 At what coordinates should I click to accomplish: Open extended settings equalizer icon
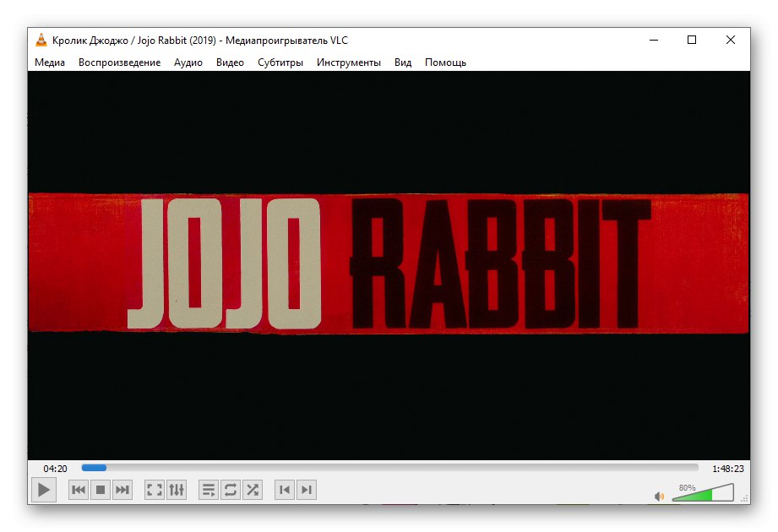(177, 490)
